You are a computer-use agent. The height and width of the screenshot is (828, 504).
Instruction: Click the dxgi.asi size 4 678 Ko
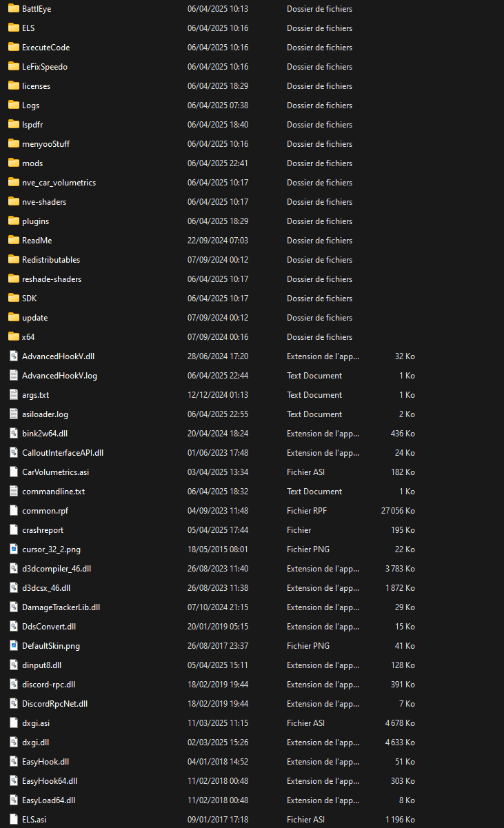400,723
